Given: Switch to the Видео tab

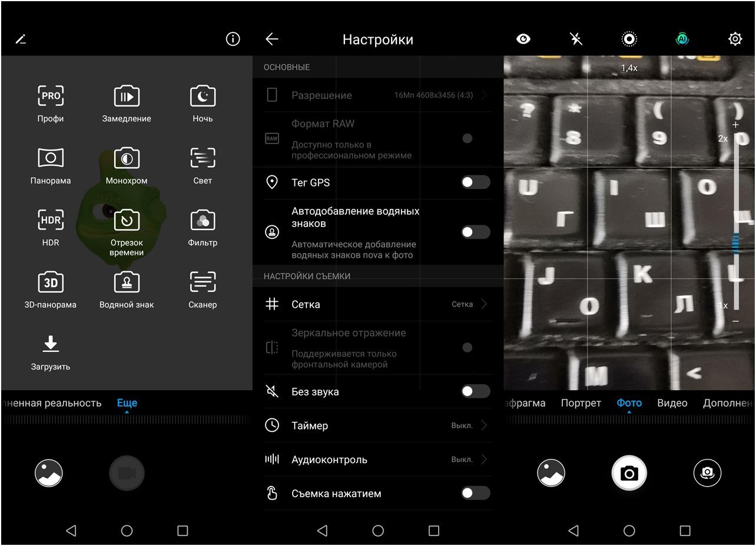Looking at the screenshot, I should click(x=672, y=403).
